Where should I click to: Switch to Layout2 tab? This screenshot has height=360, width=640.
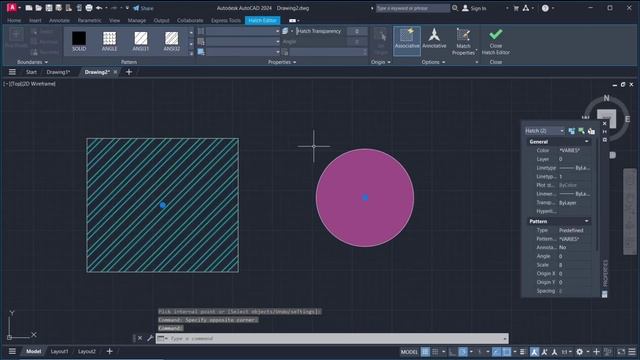pos(87,351)
